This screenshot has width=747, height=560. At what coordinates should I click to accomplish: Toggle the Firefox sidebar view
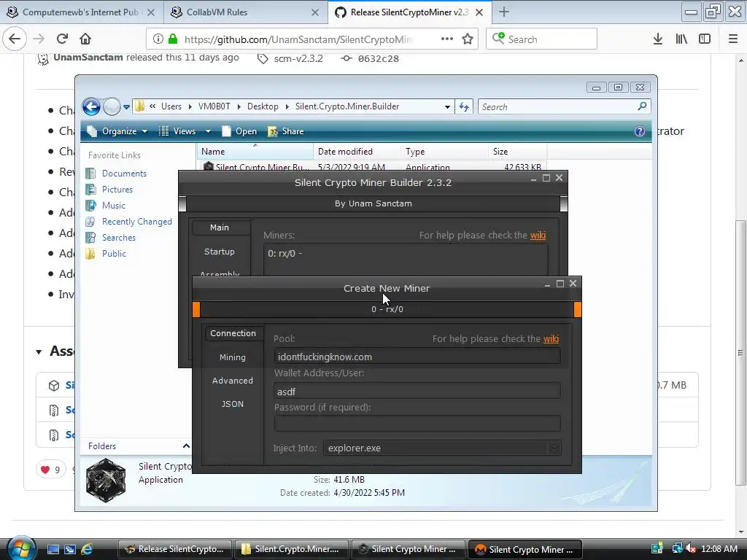(x=705, y=39)
